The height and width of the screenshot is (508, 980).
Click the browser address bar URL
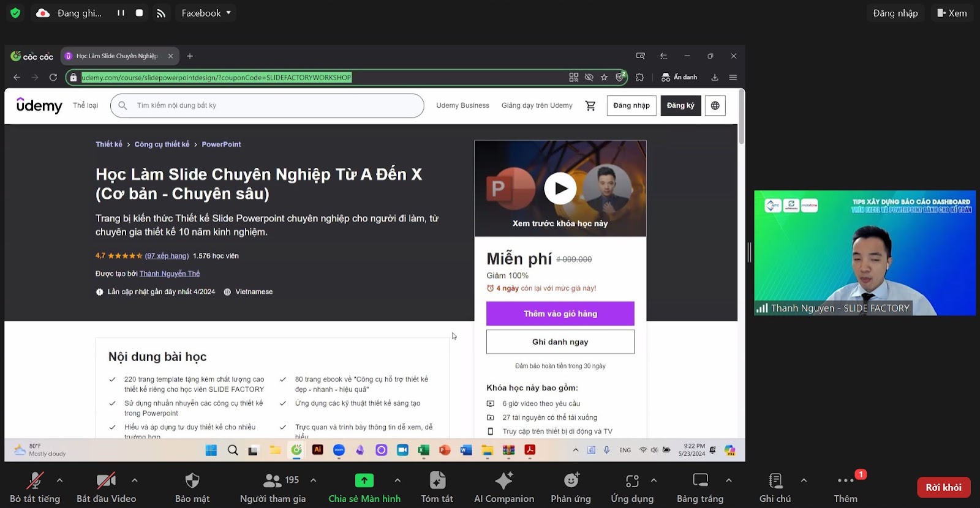coord(217,78)
